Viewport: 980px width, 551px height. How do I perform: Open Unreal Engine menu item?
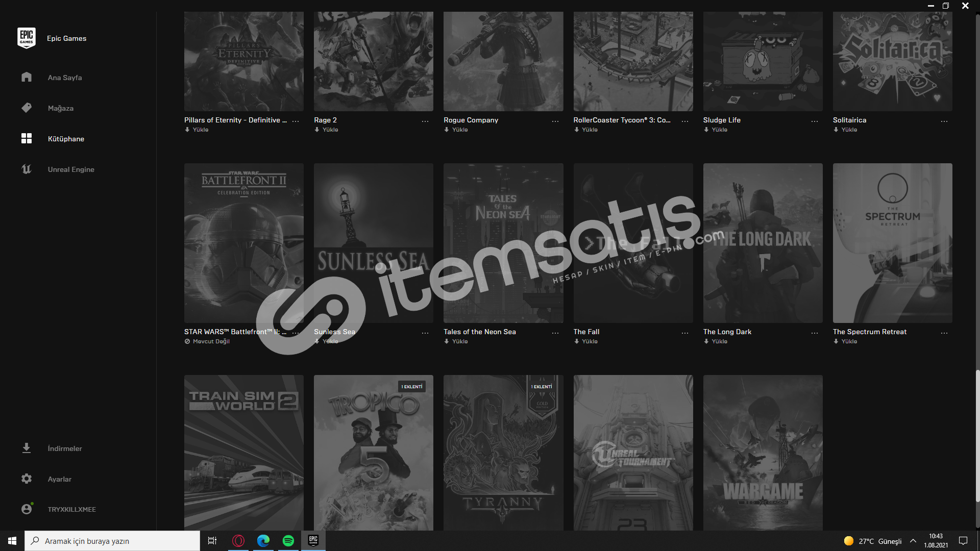pyautogui.click(x=71, y=169)
